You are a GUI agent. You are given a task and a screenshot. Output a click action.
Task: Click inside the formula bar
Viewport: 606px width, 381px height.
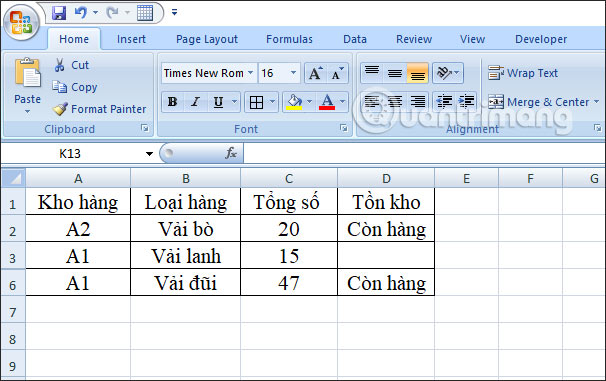[424, 153]
